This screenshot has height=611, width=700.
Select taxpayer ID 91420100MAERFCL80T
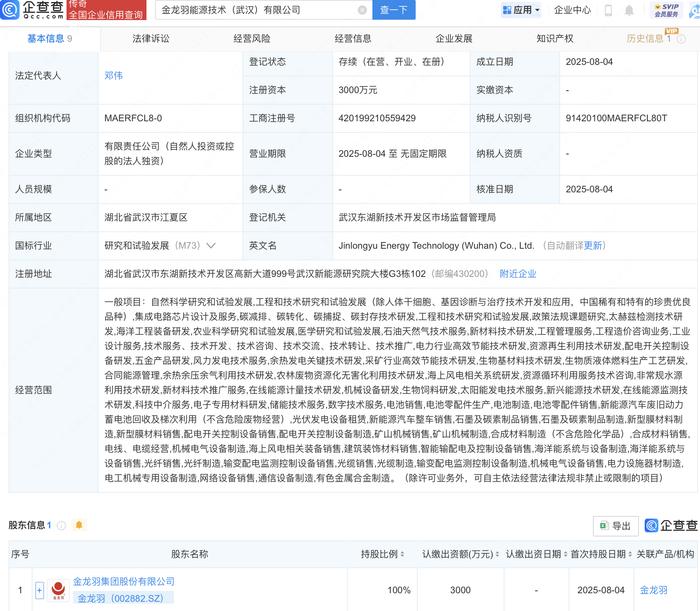616,118
